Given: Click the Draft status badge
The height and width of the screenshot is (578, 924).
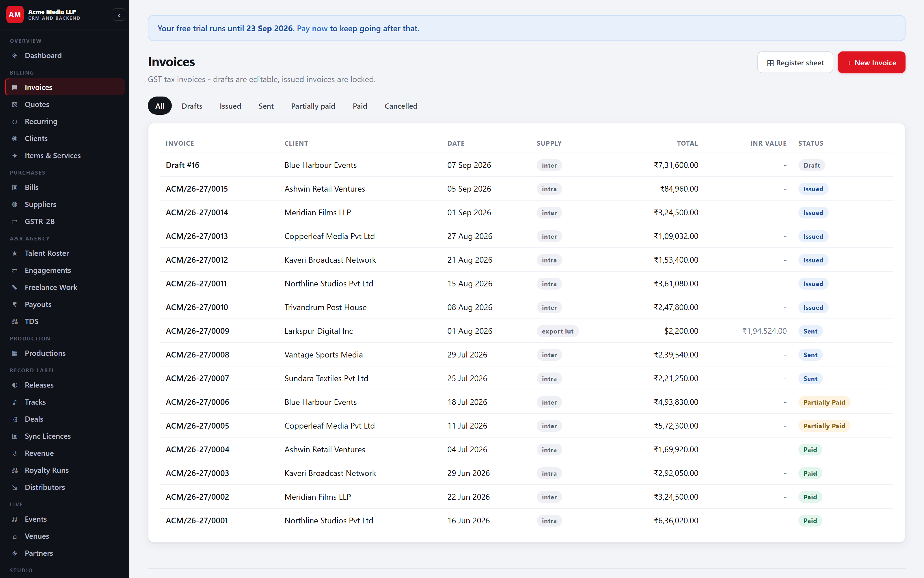Looking at the screenshot, I should pyautogui.click(x=811, y=165).
